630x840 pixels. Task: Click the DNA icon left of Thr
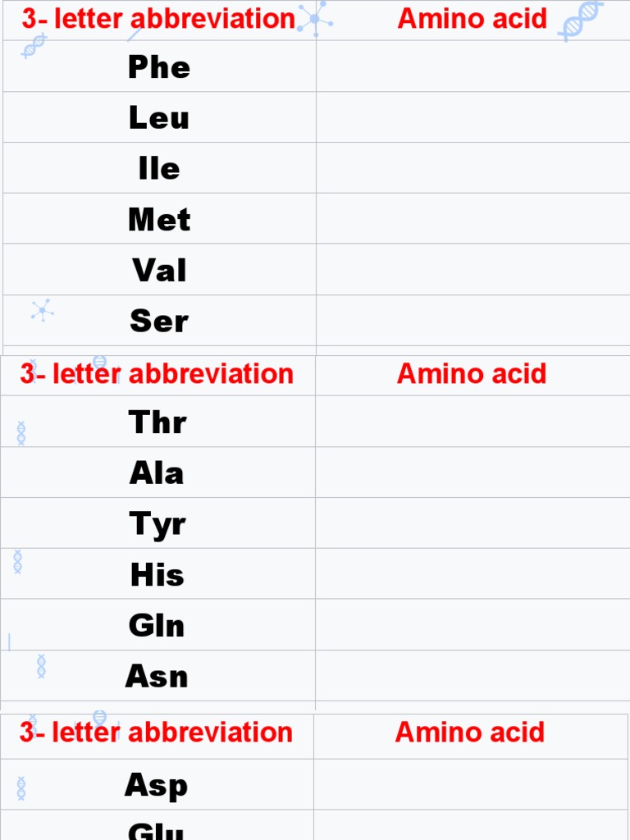[x=21, y=433]
